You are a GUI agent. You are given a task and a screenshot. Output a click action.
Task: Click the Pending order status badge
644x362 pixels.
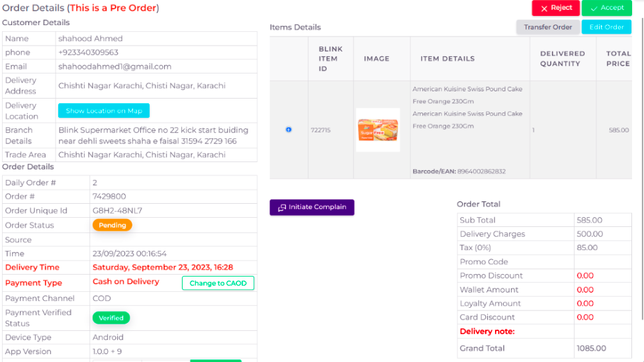click(112, 225)
